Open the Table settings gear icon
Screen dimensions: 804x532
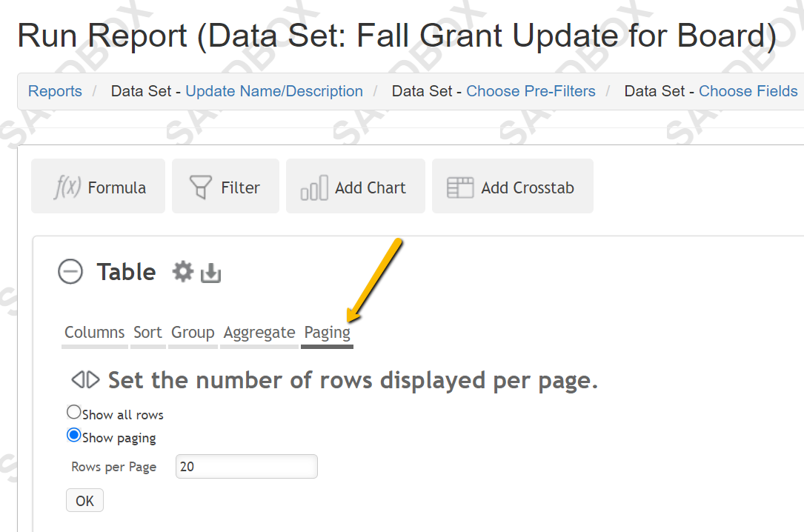pyautogui.click(x=182, y=272)
